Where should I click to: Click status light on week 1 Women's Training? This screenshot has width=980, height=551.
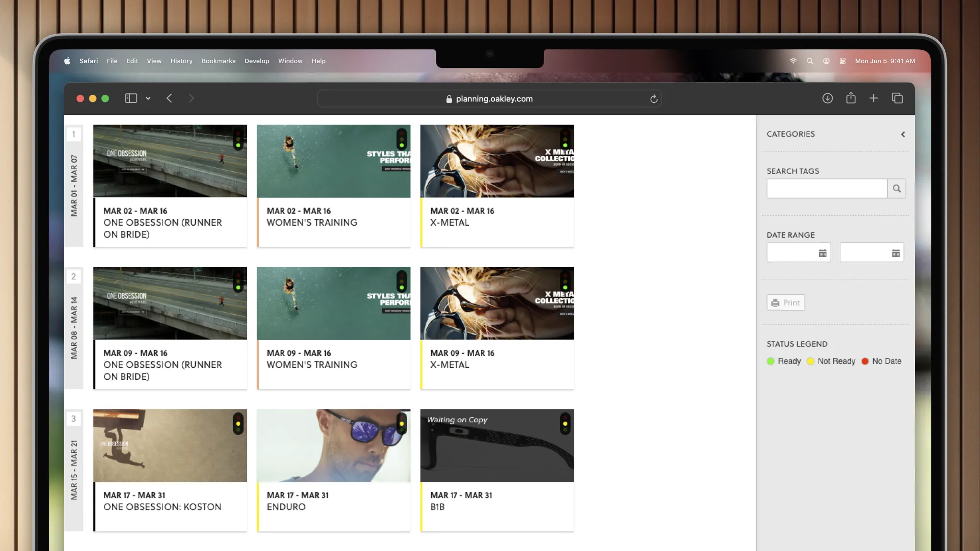(x=401, y=139)
